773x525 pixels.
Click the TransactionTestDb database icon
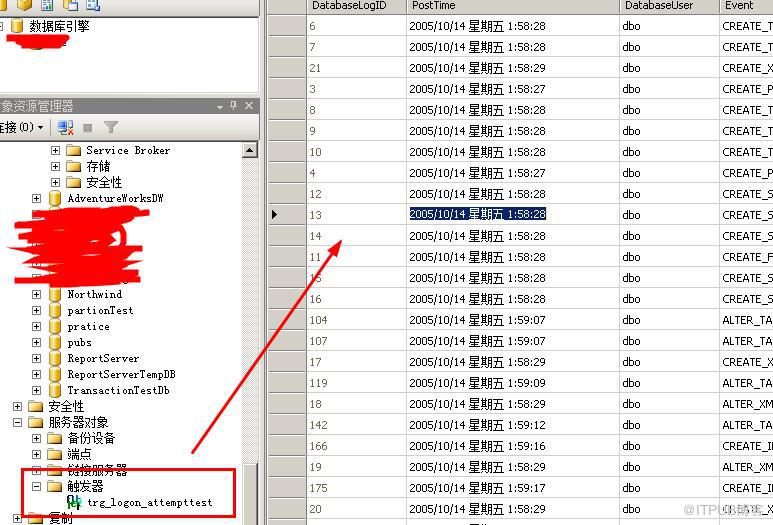coord(55,390)
